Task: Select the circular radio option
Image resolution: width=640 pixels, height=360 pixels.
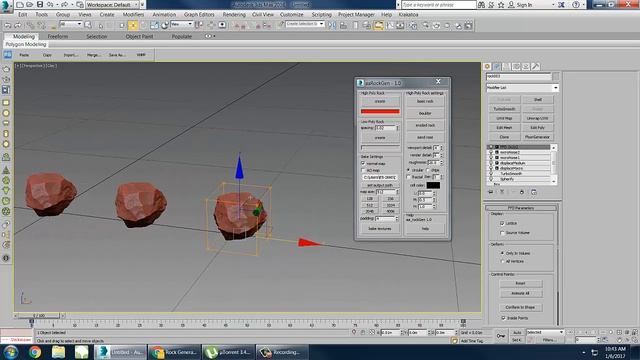Action: click(x=409, y=170)
